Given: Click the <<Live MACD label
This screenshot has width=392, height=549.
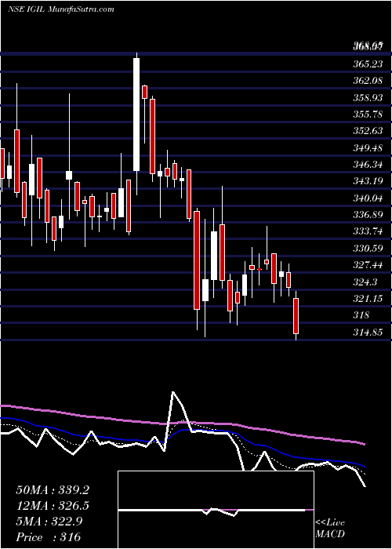Looking at the screenshot, I should pos(330,529).
